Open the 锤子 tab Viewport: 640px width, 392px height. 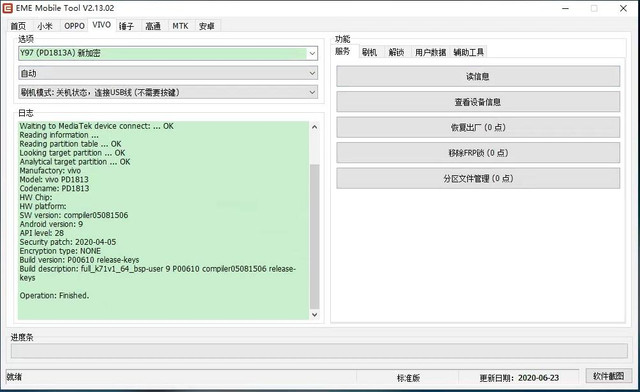[126, 26]
